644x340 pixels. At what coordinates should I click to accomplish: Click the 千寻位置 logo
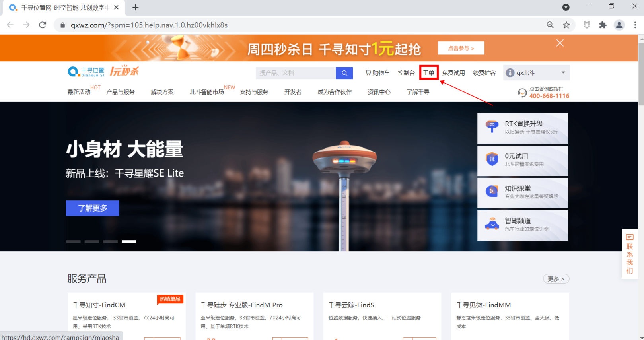pyautogui.click(x=86, y=72)
